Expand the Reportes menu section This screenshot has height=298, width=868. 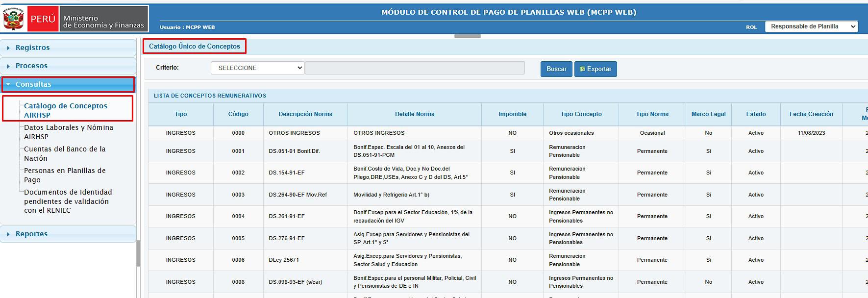(x=68, y=234)
